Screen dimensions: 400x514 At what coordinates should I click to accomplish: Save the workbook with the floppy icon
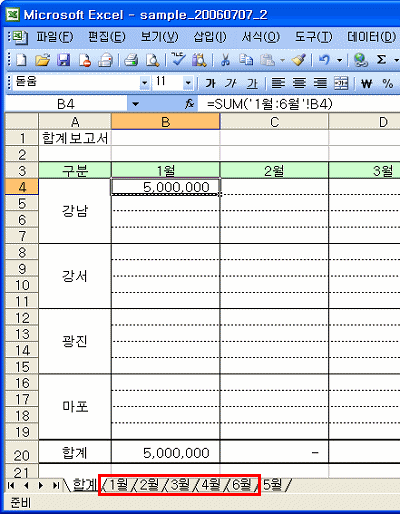point(63,60)
